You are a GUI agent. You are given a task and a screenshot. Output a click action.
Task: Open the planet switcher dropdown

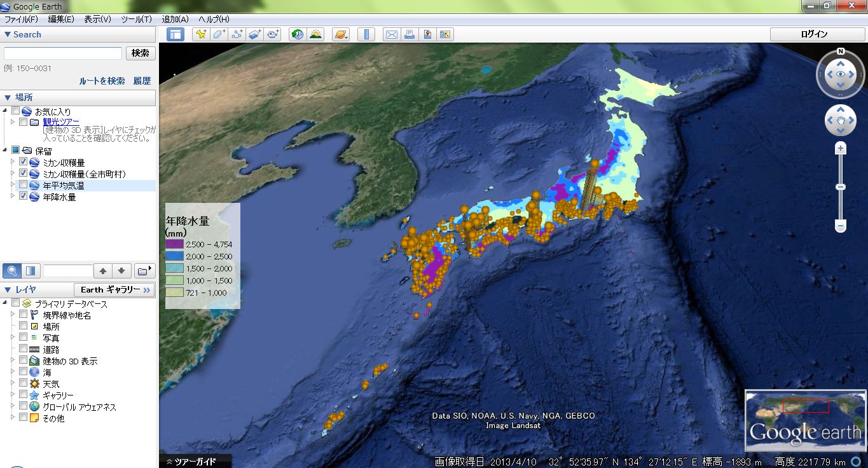[341, 34]
